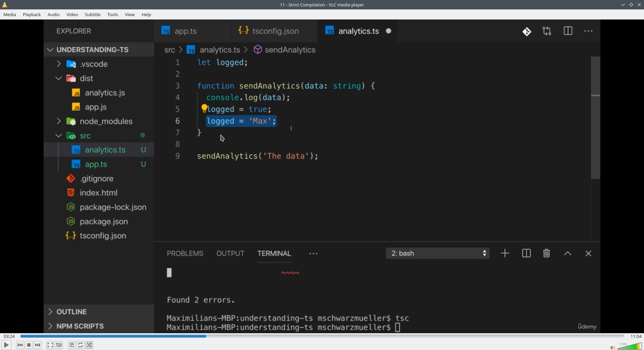Switch to the PROBLEMS panel tab
This screenshot has width=644, height=350.
pyautogui.click(x=185, y=254)
